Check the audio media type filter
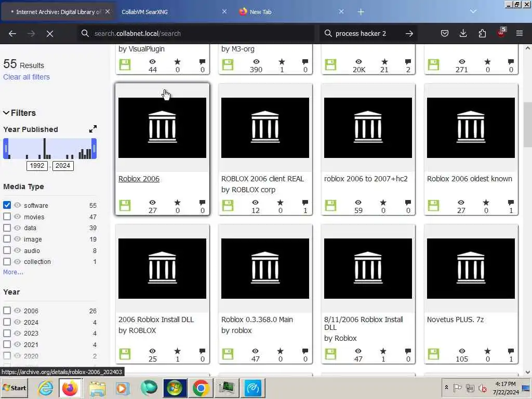 pyautogui.click(x=7, y=250)
